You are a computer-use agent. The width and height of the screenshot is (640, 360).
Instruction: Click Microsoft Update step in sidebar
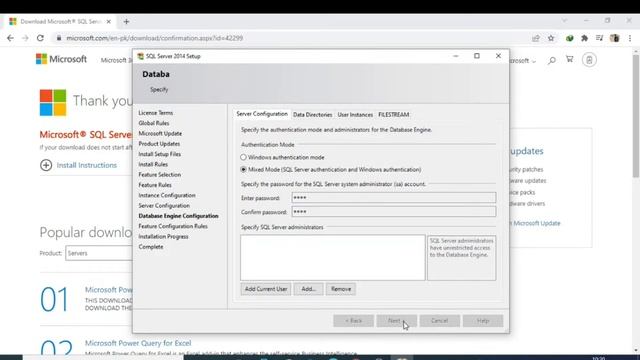tap(160, 133)
